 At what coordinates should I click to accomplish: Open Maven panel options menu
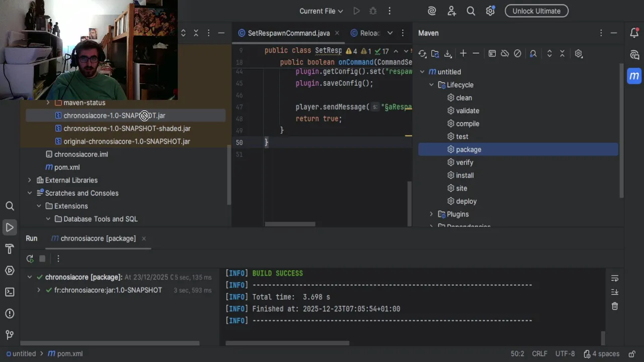click(x=601, y=33)
